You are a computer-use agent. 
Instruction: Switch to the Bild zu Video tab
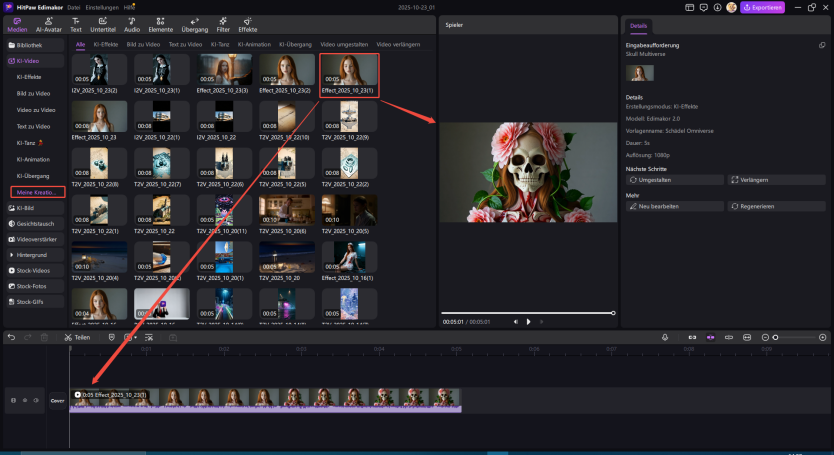[x=144, y=44]
